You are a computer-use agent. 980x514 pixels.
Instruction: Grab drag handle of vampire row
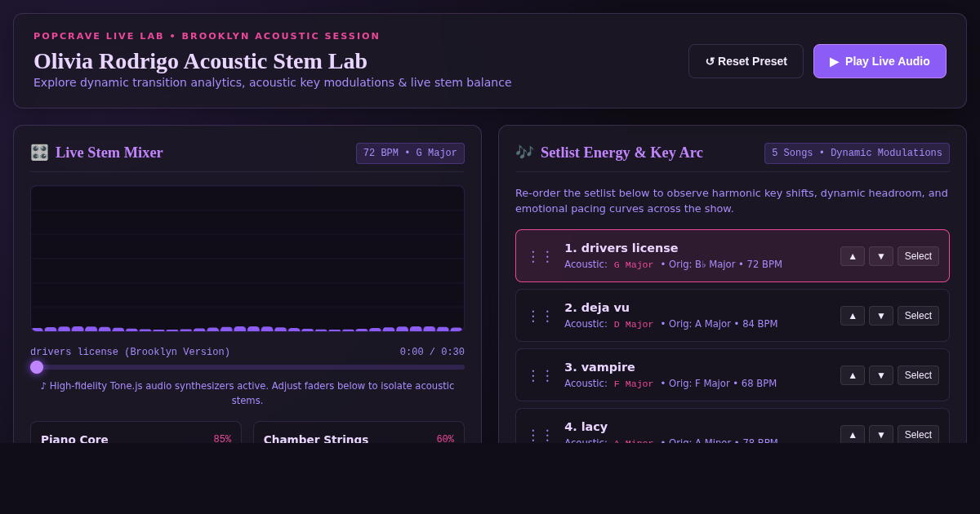[541, 375]
